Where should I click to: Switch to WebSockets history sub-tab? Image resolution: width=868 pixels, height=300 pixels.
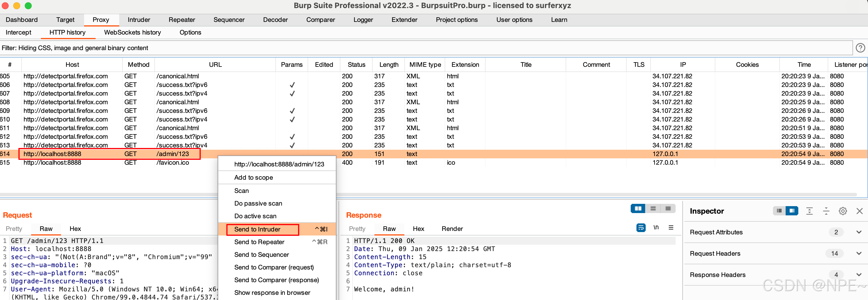tap(132, 33)
